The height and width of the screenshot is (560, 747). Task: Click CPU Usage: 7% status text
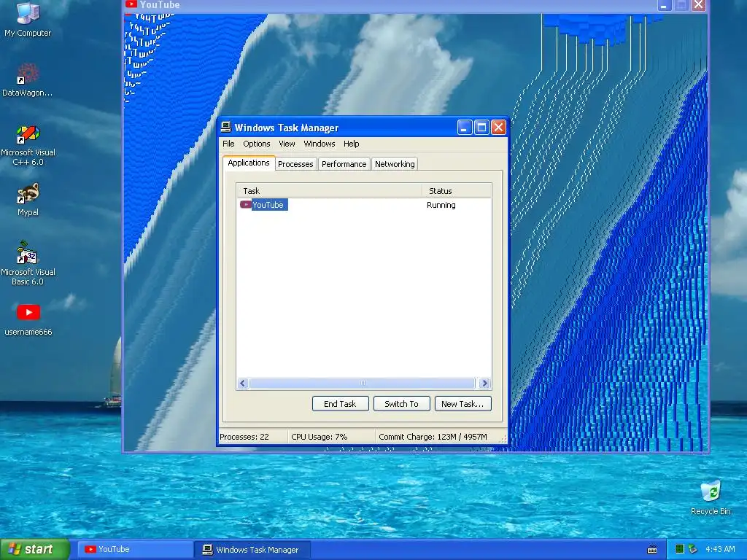click(x=320, y=437)
